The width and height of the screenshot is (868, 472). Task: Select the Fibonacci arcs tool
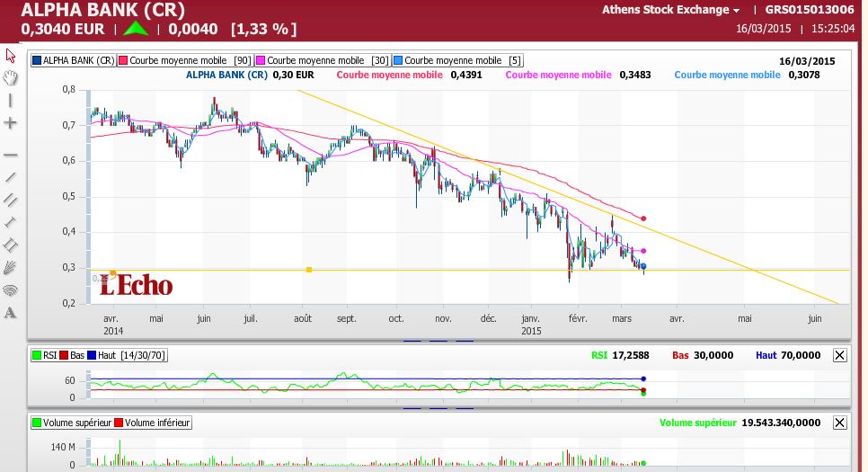11,289
